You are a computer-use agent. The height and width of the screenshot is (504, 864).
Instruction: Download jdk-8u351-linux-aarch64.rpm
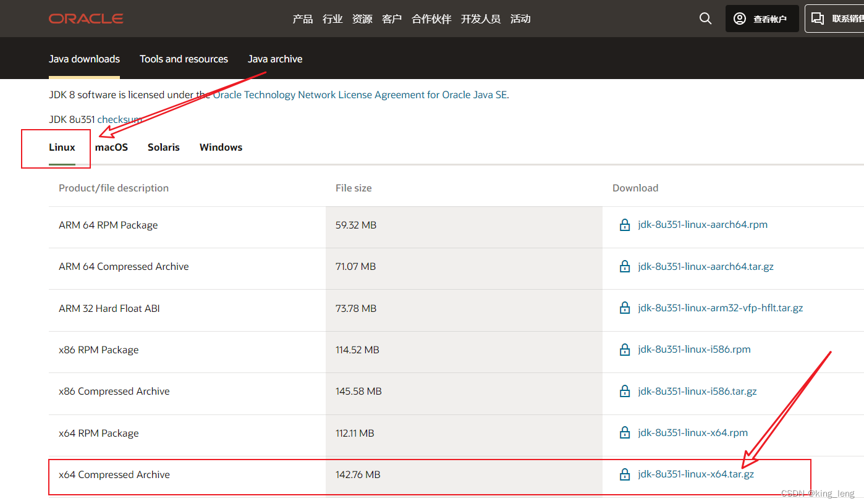pyautogui.click(x=703, y=225)
